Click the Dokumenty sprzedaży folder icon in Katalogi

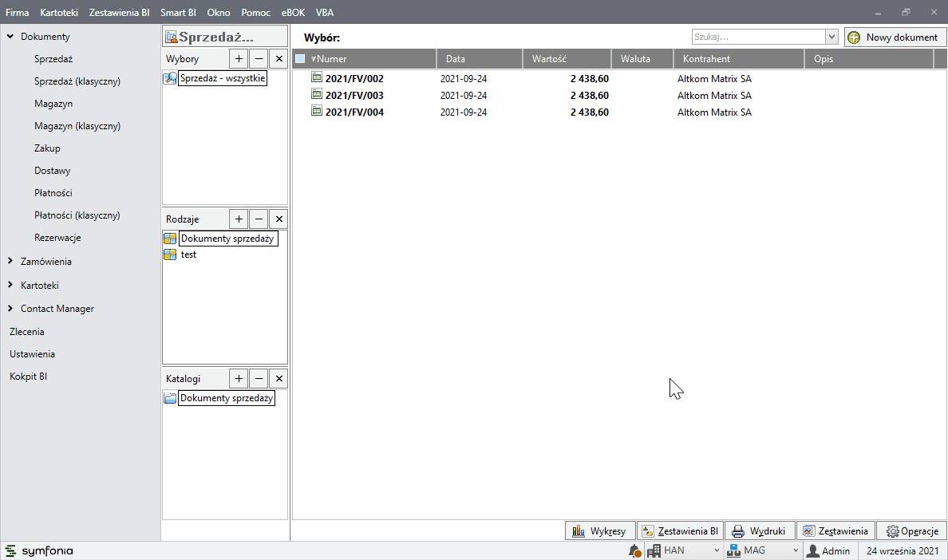click(x=170, y=398)
